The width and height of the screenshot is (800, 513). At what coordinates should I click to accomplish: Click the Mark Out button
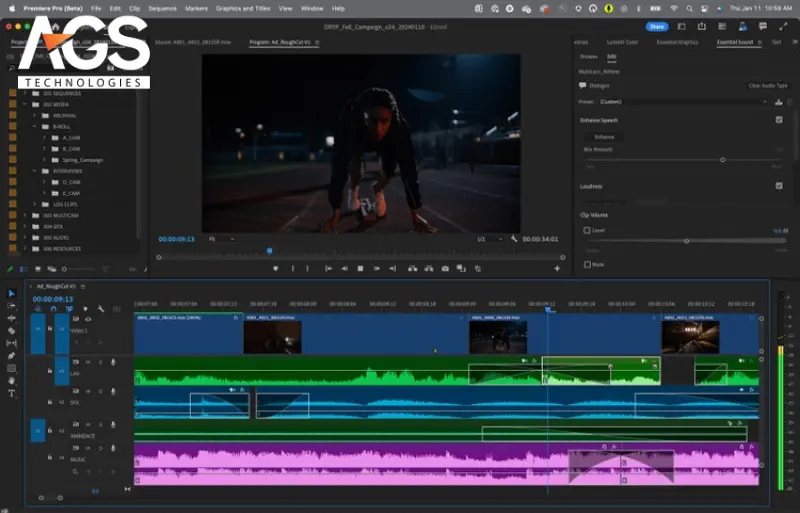click(x=307, y=268)
